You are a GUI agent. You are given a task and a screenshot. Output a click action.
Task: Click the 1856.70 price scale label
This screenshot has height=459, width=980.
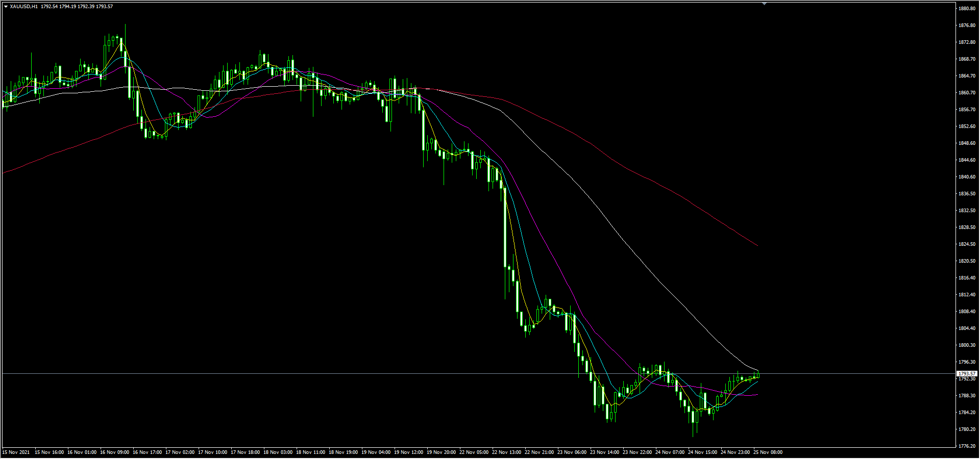pyautogui.click(x=967, y=110)
